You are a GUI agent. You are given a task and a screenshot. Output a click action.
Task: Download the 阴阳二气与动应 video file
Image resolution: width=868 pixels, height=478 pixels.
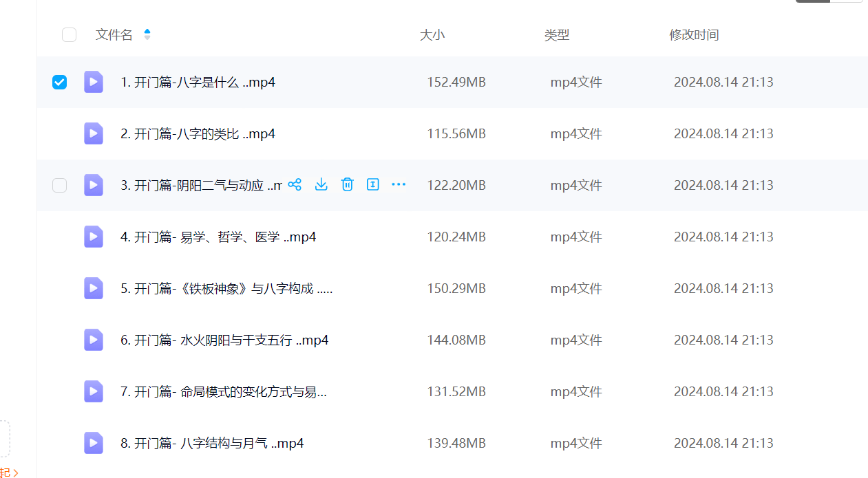(321, 184)
